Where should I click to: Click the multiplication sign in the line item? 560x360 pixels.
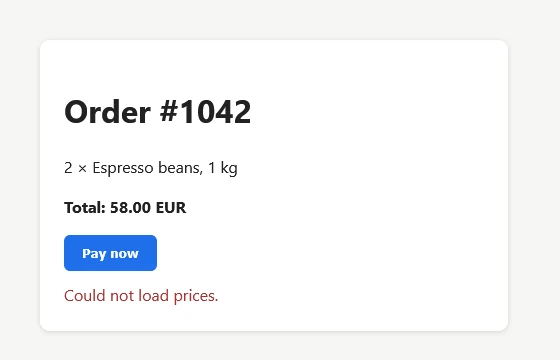click(82, 169)
